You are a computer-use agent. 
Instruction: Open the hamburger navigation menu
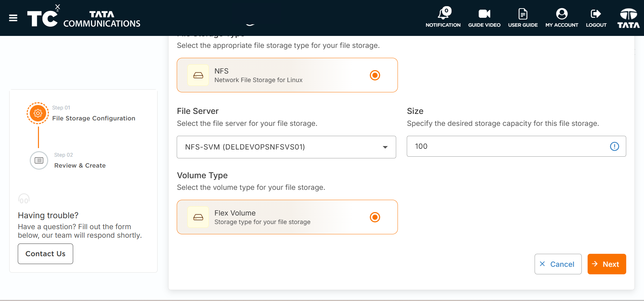13,18
